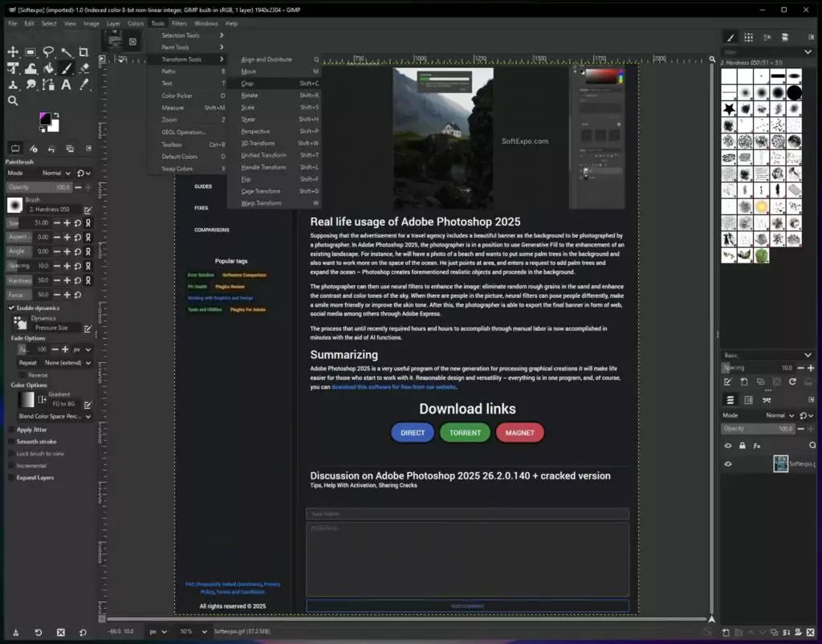The image size is (822, 644).
Task: Open the Filters menu
Action: (179, 23)
